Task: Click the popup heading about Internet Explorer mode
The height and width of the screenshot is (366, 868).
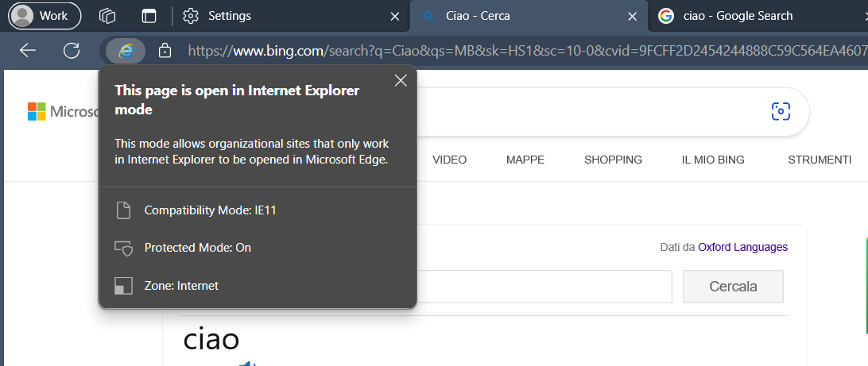Action: click(x=237, y=100)
